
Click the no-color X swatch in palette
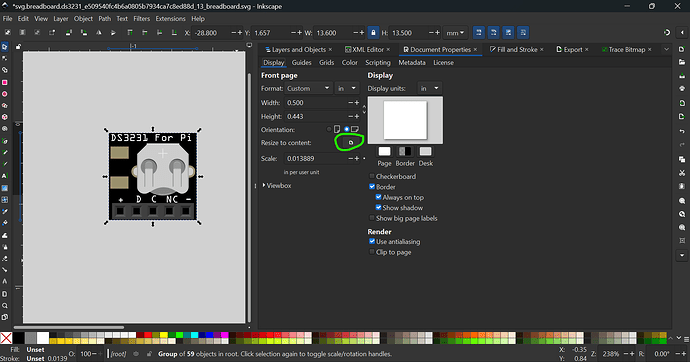(x=6, y=338)
